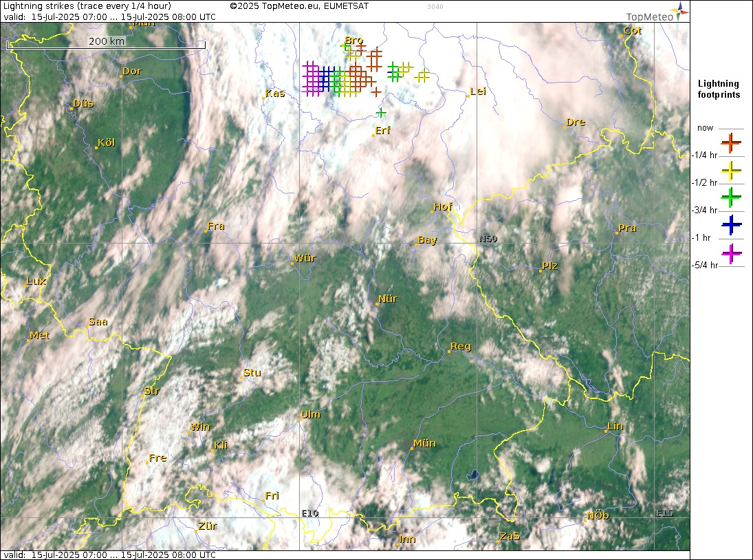Click the 'Pra' city label
The height and width of the screenshot is (560, 753).
[x=627, y=228]
